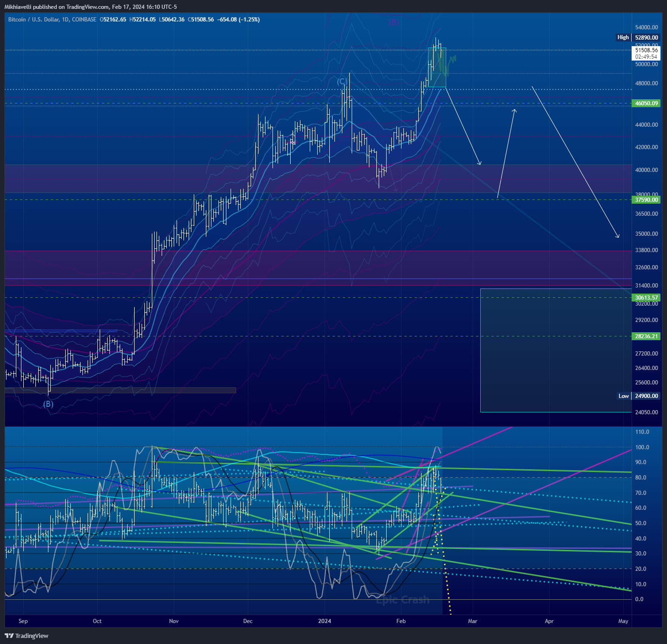Click the 29200.00 price axis label
Screen dimensions: 667x644
tap(647, 320)
